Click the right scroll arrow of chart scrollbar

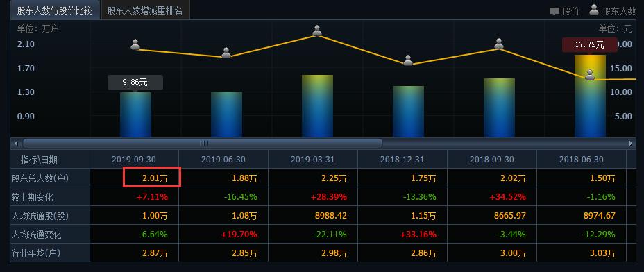(x=632, y=144)
